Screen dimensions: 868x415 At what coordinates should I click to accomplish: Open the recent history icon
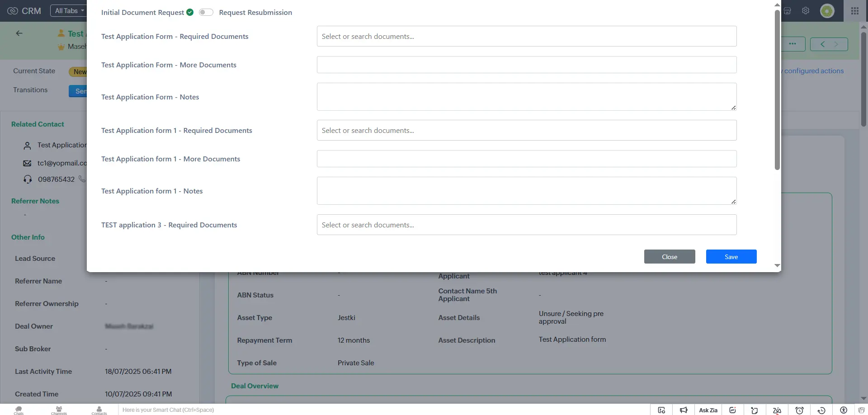pos(821,410)
